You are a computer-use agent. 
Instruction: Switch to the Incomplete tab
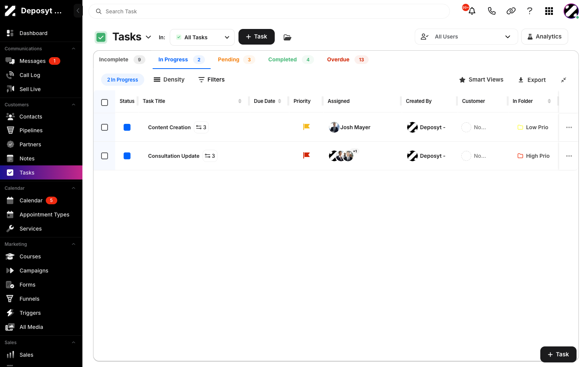pyautogui.click(x=122, y=59)
